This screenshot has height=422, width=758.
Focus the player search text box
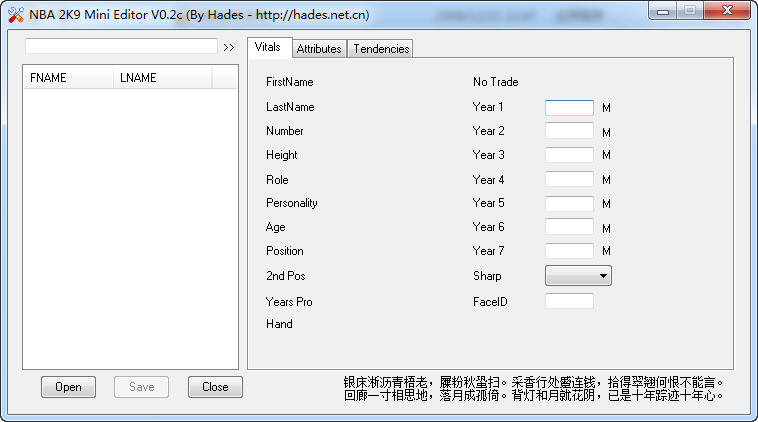[x=121, y=46]
